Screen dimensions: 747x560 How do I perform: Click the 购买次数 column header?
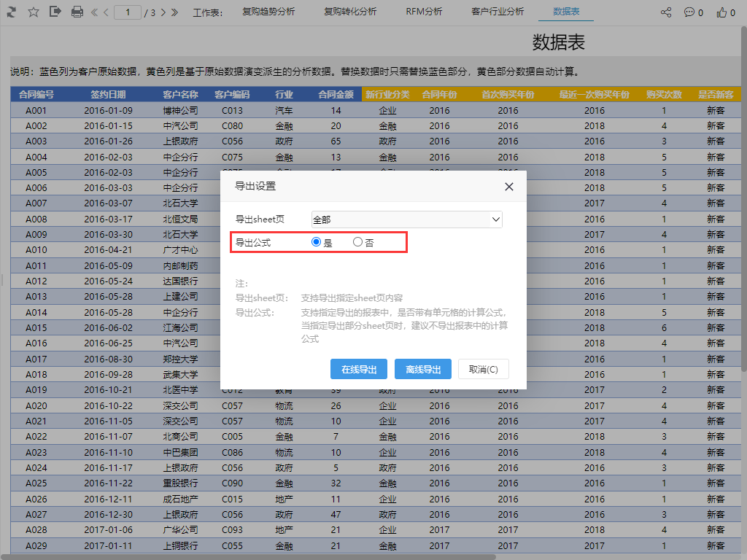point(664,94)
